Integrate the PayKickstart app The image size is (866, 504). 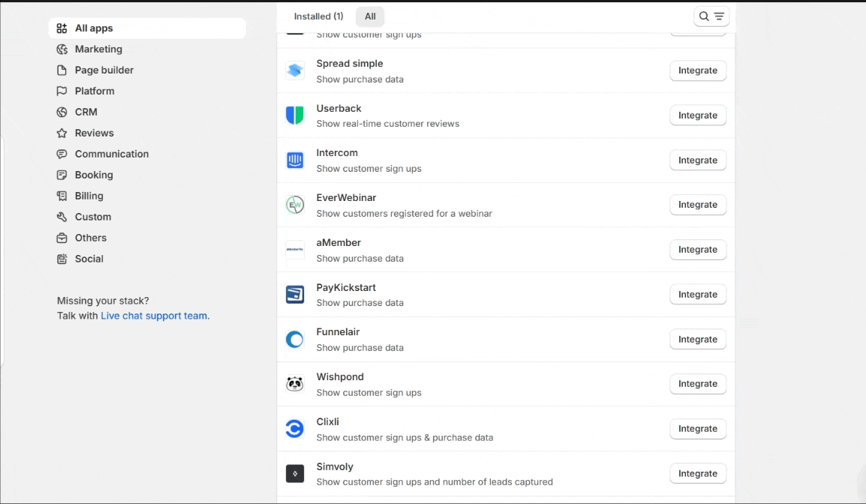point(698,294)
